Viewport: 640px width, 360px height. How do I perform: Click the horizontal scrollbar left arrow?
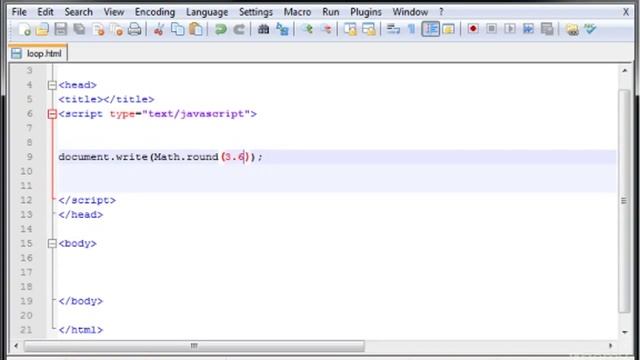pos(16,346)
